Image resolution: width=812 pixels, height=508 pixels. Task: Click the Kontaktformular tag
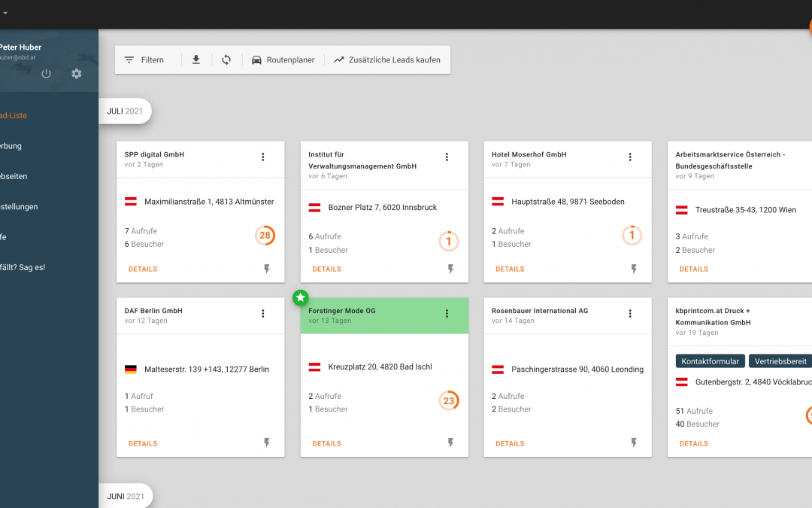pos(710,361)
